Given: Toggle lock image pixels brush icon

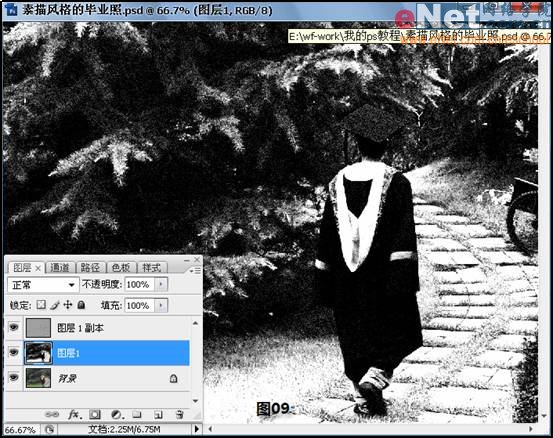Looking at the screenshot, I should (x=54, y=305).
